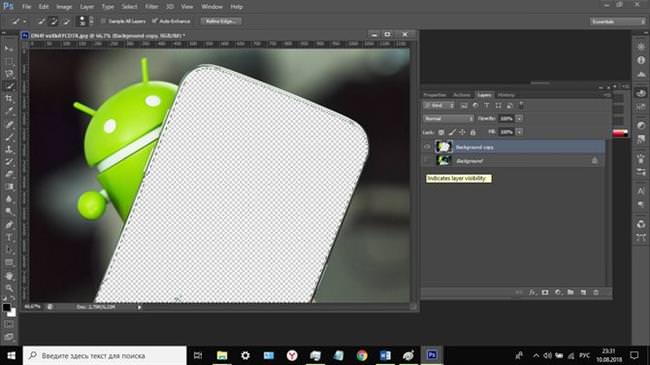Click the trash icon to delete the layer

596,292
